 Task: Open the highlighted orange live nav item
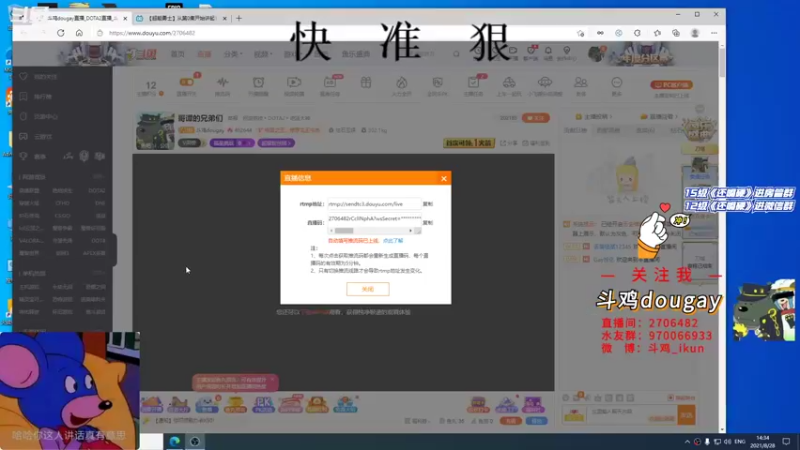tap(204, 54)
